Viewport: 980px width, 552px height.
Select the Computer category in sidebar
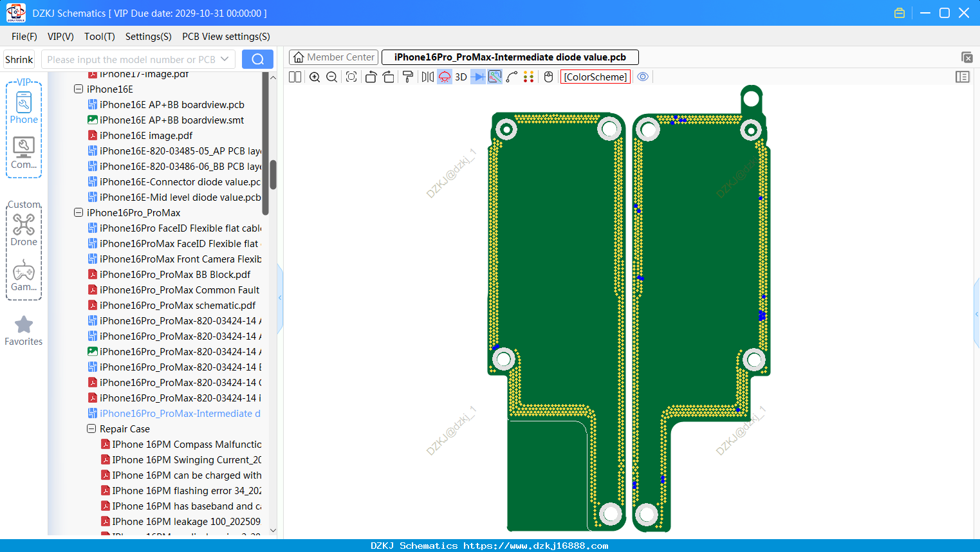coord(24,152)
